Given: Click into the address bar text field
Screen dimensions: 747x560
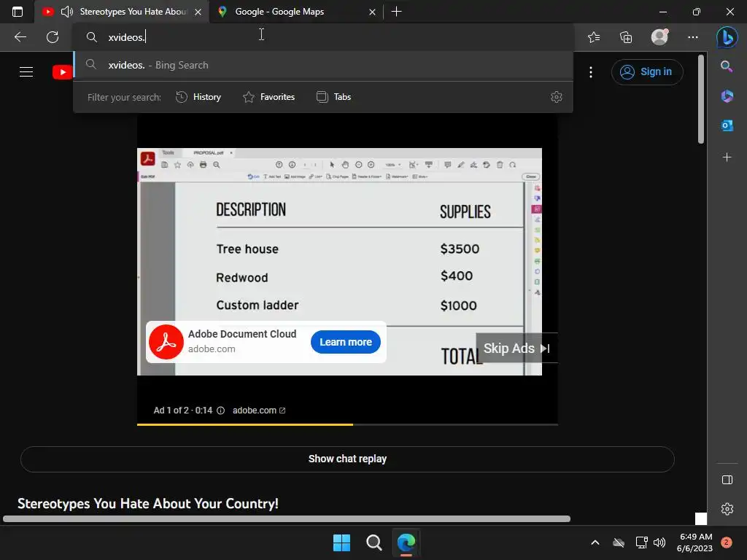Looking at the screenshot, I should point(323,37).
